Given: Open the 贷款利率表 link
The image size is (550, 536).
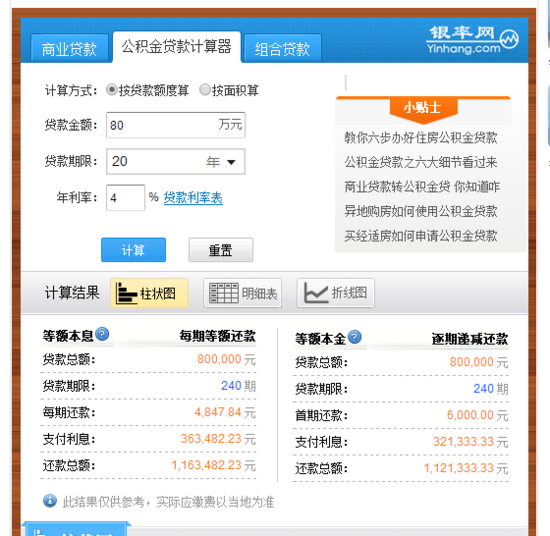Looking at the screenshot, I should point(193,197).
